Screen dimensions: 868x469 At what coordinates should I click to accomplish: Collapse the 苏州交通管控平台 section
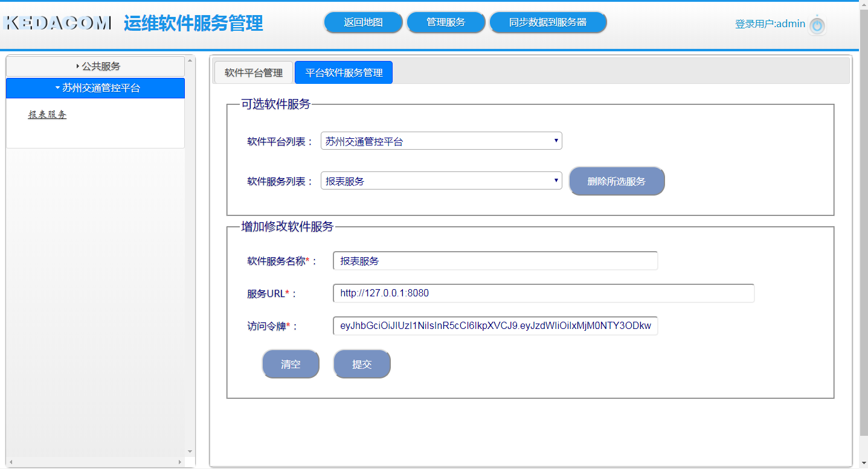pyautogui.click(x=95, y=88)
